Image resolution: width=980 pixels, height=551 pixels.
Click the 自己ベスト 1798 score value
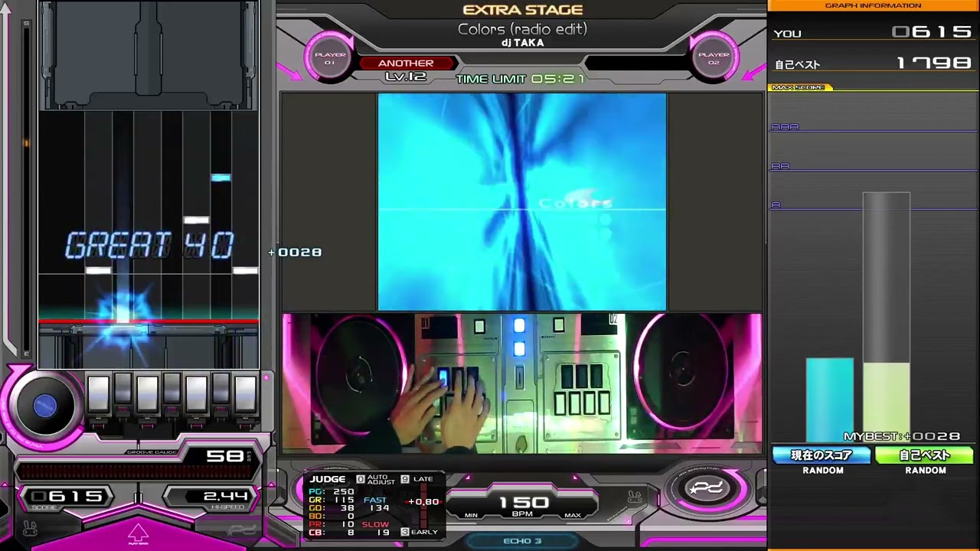click(x=934, y=63)
